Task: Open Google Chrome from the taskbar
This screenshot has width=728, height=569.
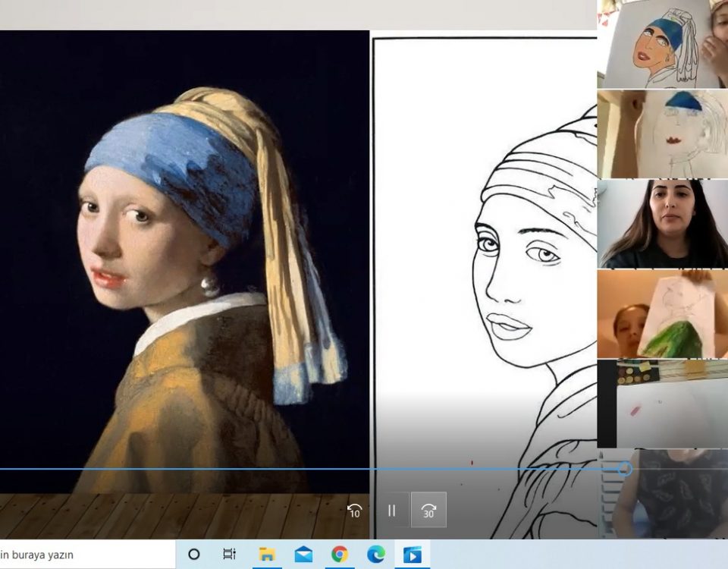Action: (340, 555)
